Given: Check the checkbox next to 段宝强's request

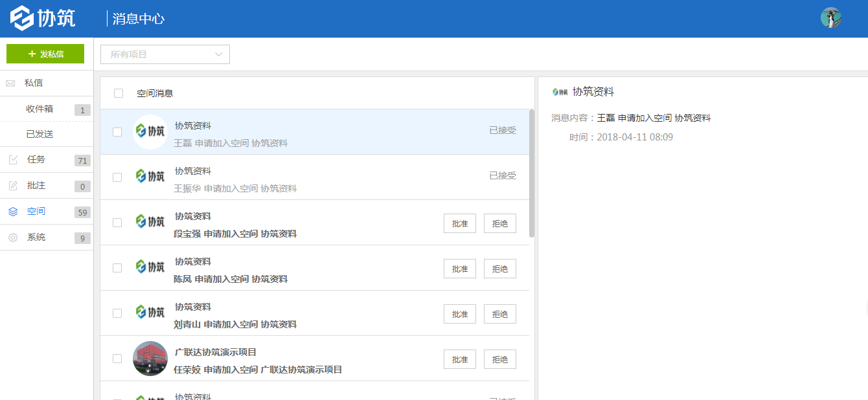Looking at the screenshot, I should coord(117,222).
